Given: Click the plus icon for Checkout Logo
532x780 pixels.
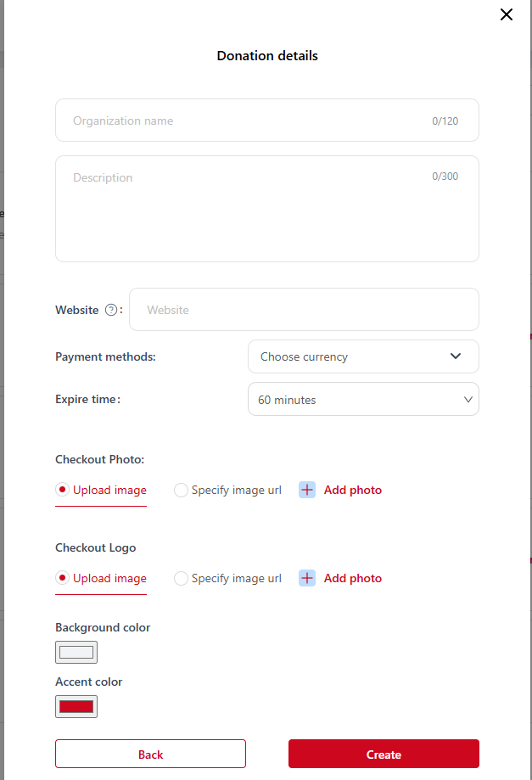Looking at the screenshot, I should point(307,578).
